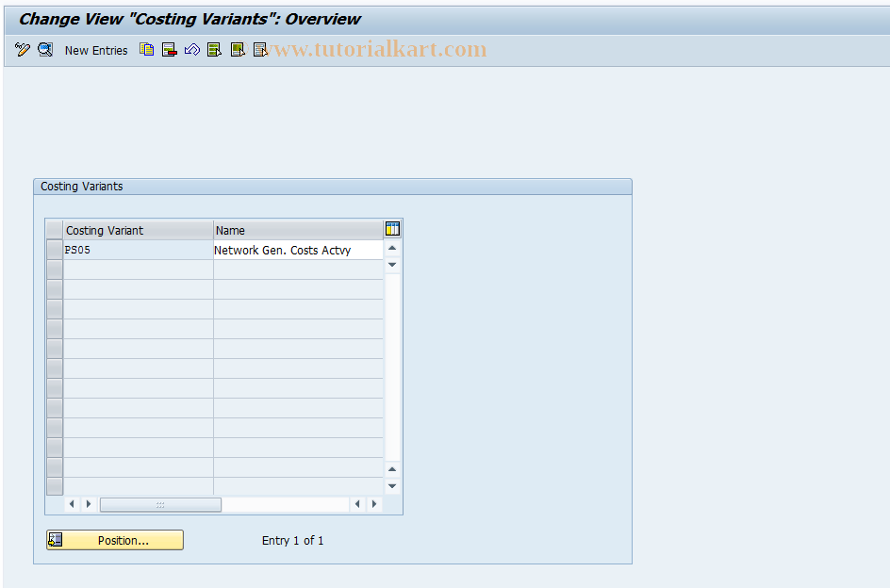Open the Position... dialog

click(x=114, y=540)
